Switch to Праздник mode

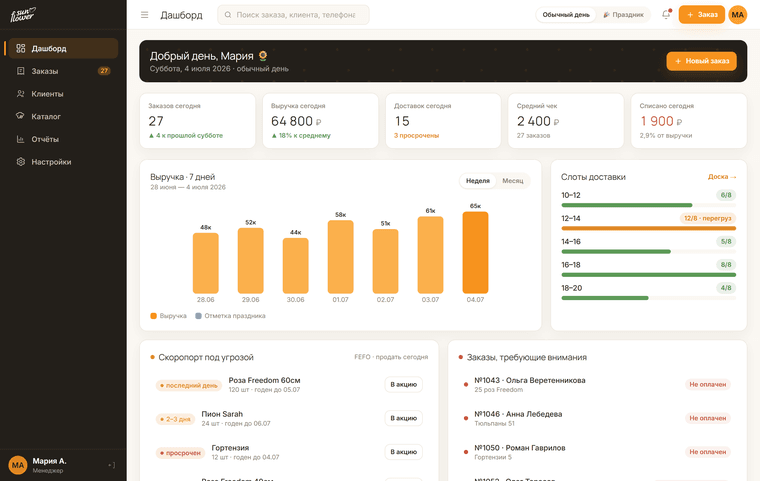(x=623, y=15)
